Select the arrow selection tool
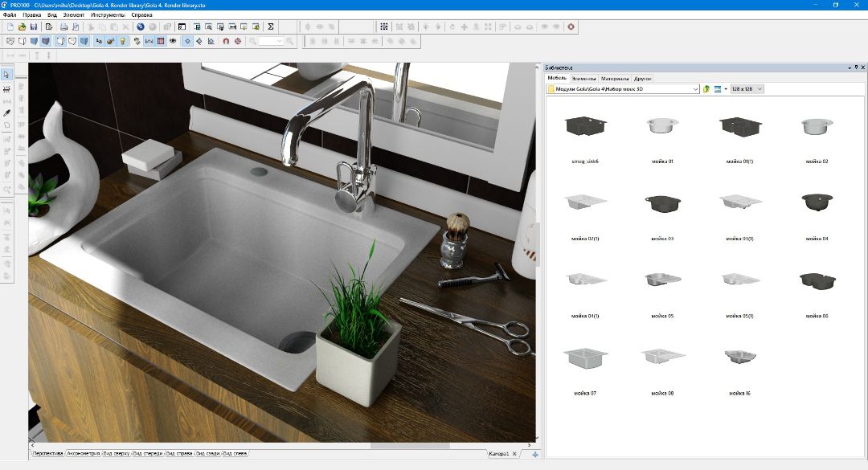 point(7,75)
